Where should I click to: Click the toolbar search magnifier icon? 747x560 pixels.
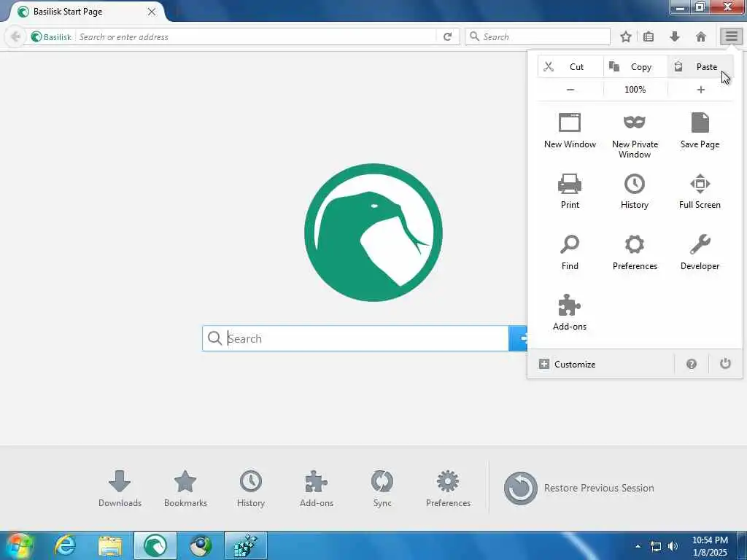[x=474, y=36]
